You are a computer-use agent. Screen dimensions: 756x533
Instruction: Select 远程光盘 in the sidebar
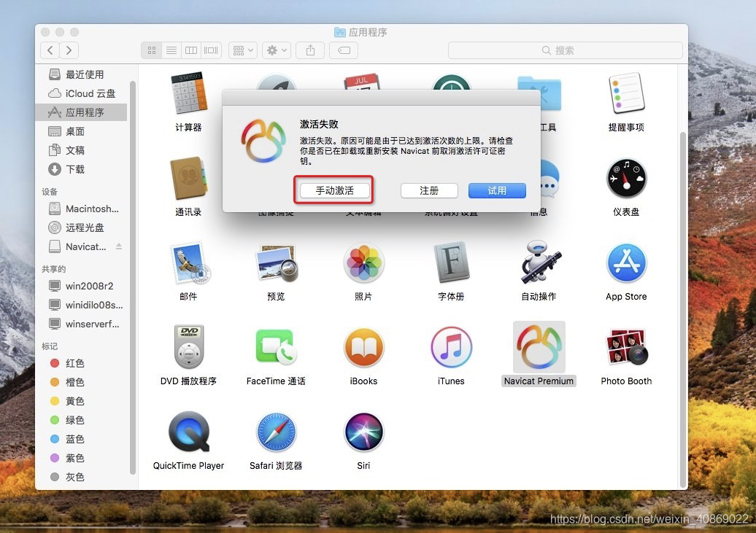pyautogui.click(x=81, y=227)
